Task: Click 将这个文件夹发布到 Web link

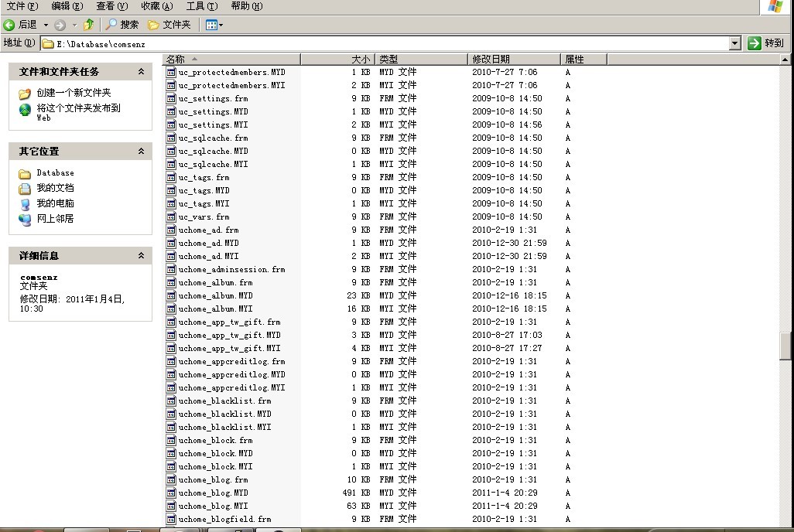Action: pos(78,112)
